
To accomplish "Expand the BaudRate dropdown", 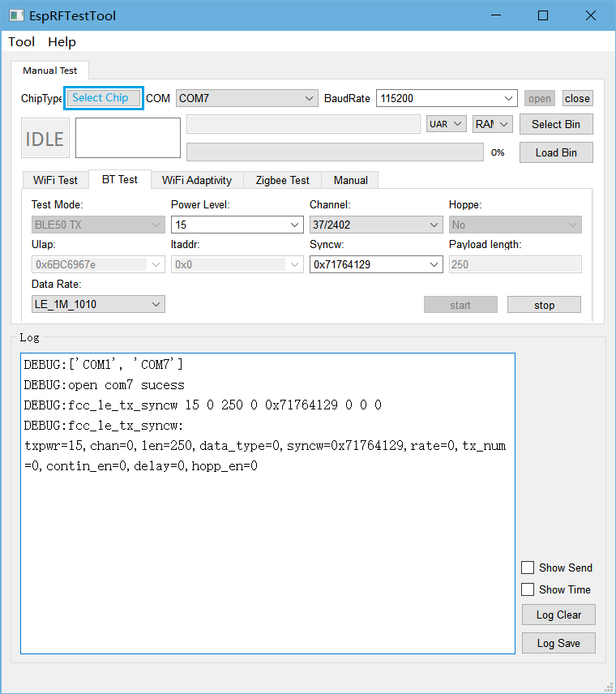I will [446, 98].
